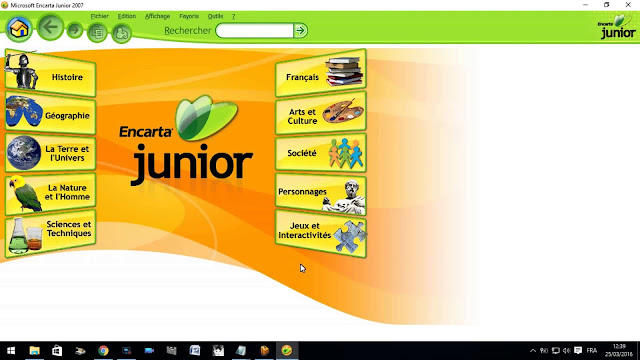Open the Affichage menu
Viewport: 640px width, 360px height.
[158, 16]
